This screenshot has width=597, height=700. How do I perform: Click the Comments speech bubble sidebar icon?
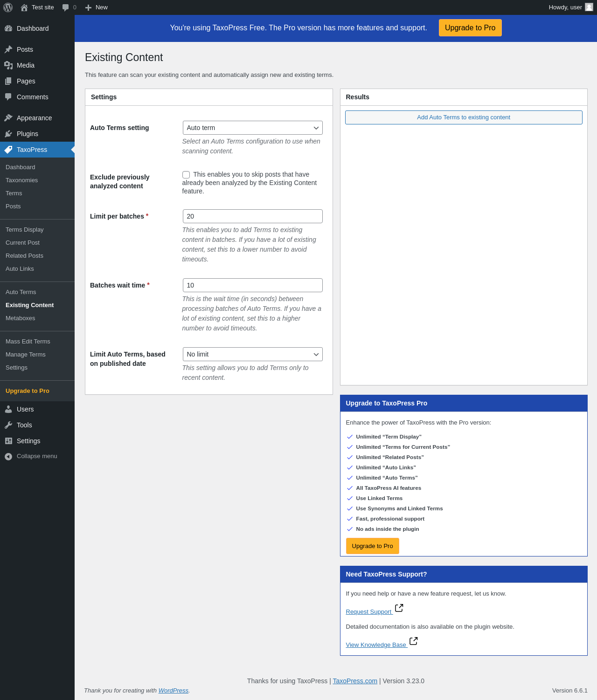coord(8,97)
